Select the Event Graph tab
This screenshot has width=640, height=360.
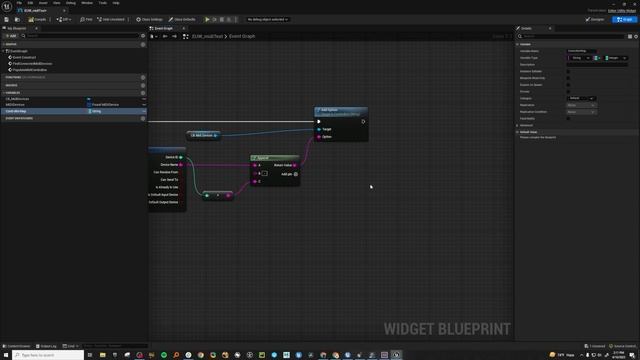[x=163, y=28]
